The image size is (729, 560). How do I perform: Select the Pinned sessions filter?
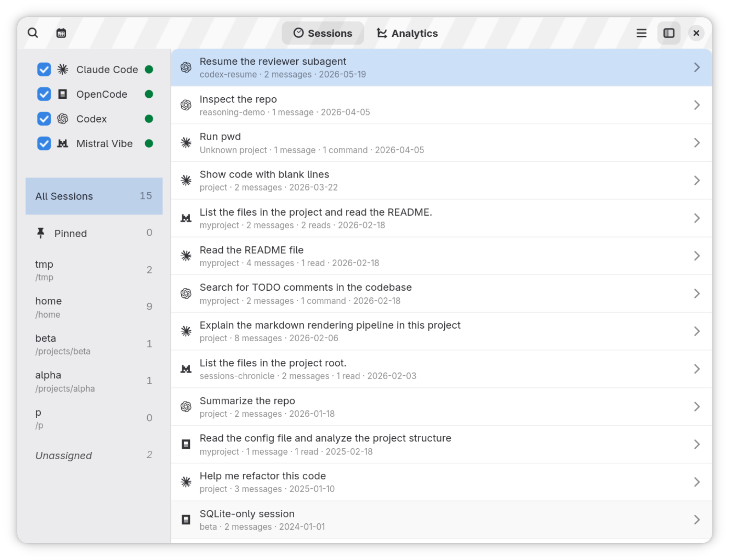tap(94, 233)
